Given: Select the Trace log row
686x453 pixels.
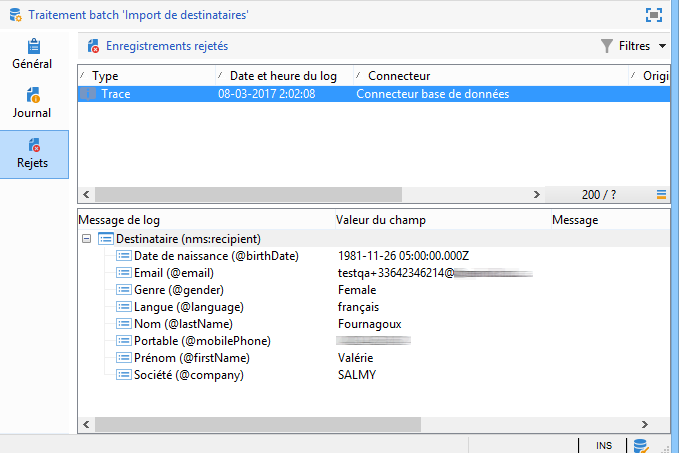Looking at the screenshot, I should [x=374, y=94].
